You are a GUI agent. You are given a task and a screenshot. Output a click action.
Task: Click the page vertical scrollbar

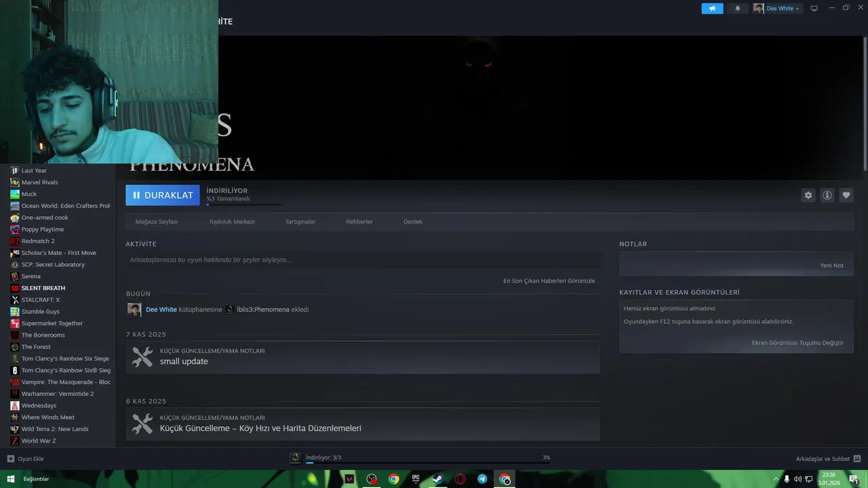tap(865, 103)
